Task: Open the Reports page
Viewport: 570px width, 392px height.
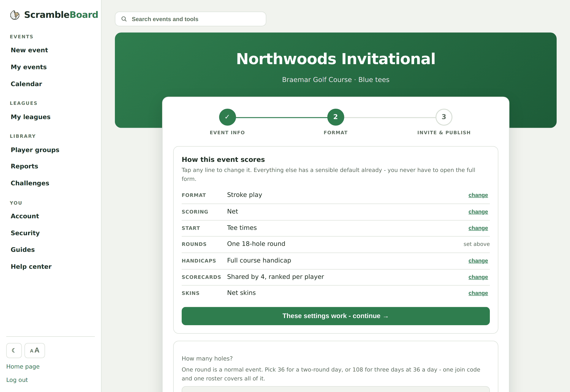Action: (24, 166)
